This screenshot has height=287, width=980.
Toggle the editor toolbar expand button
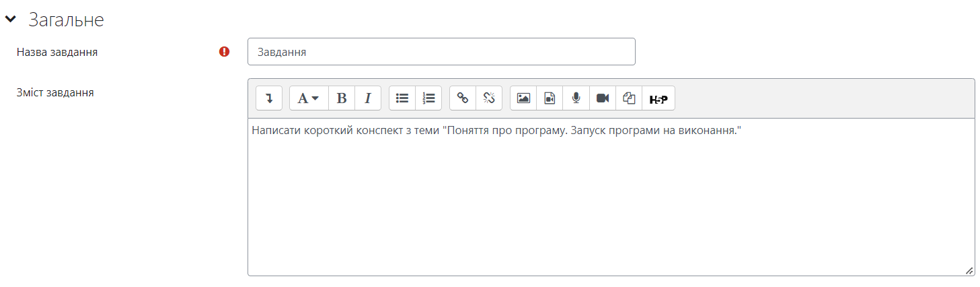269,98
